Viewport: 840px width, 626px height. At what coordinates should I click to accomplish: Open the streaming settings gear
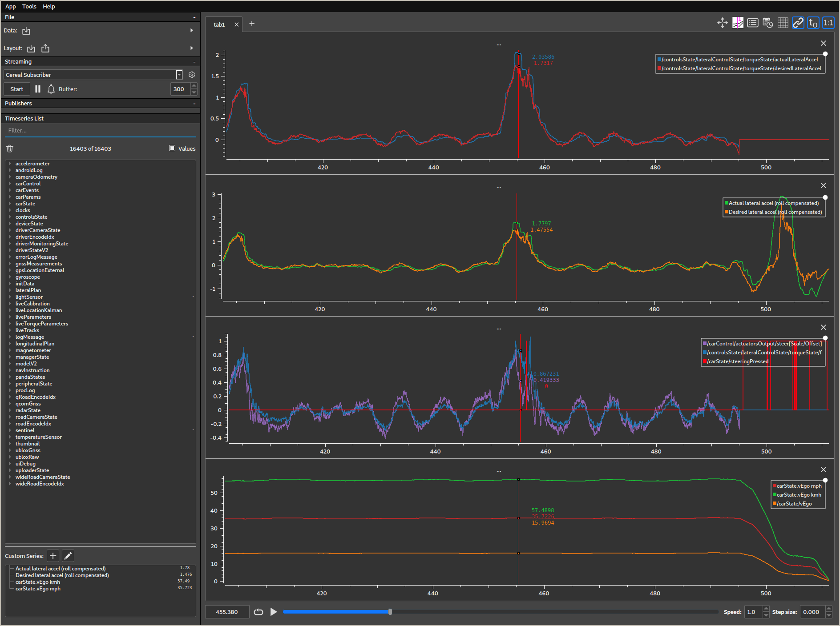tap(192, 75)
